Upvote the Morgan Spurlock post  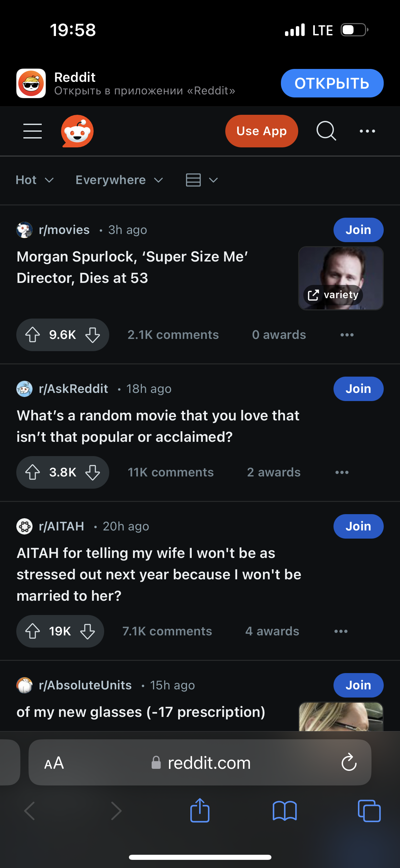[x=33, y=335]
